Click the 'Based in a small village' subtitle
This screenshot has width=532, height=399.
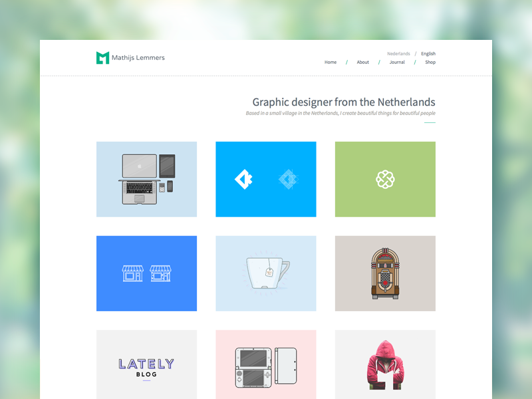[x=340, y=113]
